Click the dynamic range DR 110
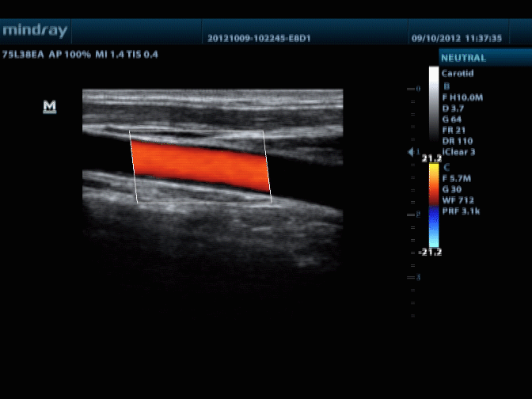The image size is (532, 399). [458, 141]
